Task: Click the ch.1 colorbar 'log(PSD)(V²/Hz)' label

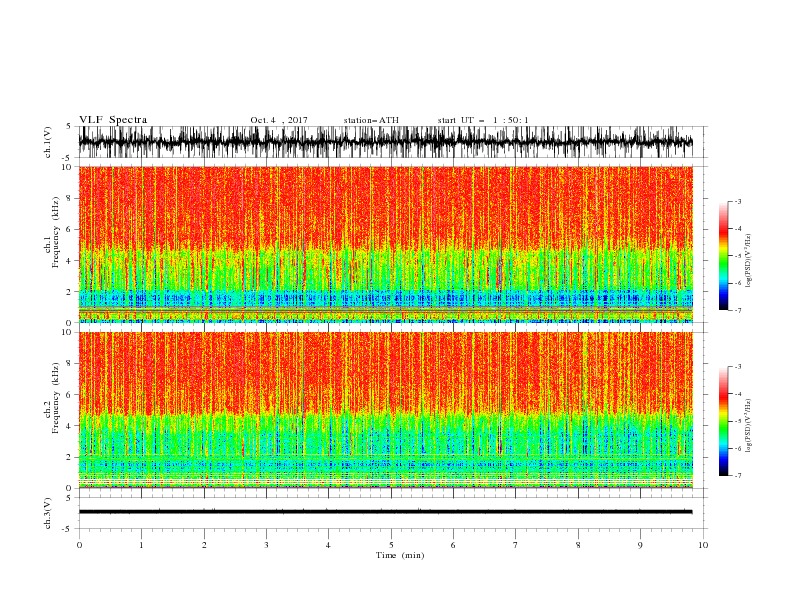Action: [748, 260]
